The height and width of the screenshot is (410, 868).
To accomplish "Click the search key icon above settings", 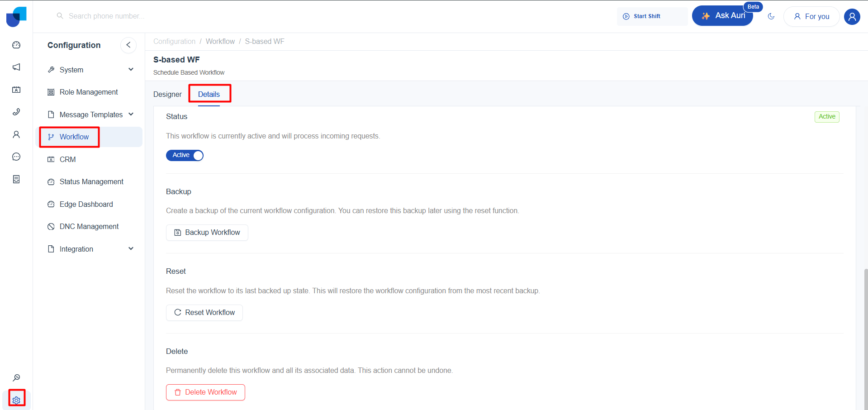I will tap(16, 378).
